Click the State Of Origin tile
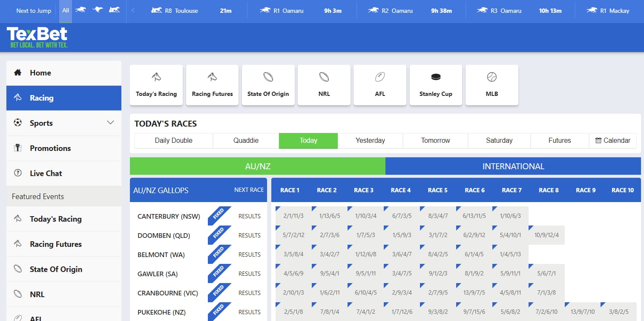 (x=268, y=85)
